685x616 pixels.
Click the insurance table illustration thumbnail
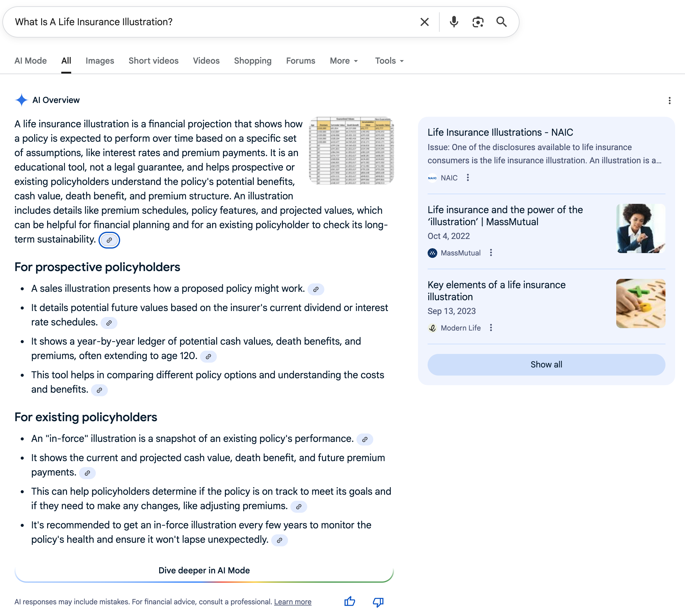[x=351, y=151]
